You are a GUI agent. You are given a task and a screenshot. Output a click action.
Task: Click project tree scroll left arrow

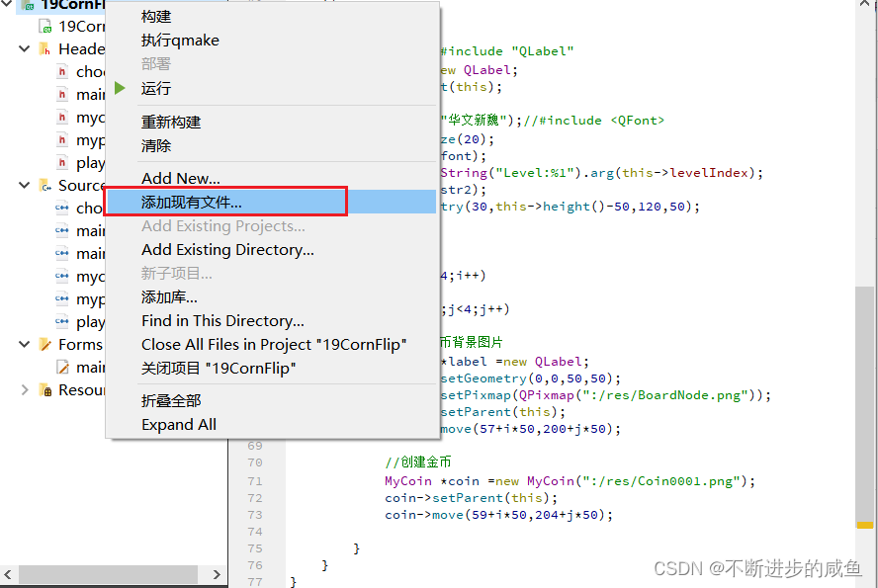(8, 574)
